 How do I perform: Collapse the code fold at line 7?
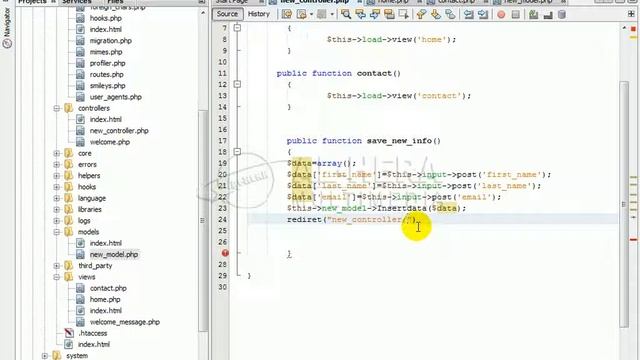(237, 28)
